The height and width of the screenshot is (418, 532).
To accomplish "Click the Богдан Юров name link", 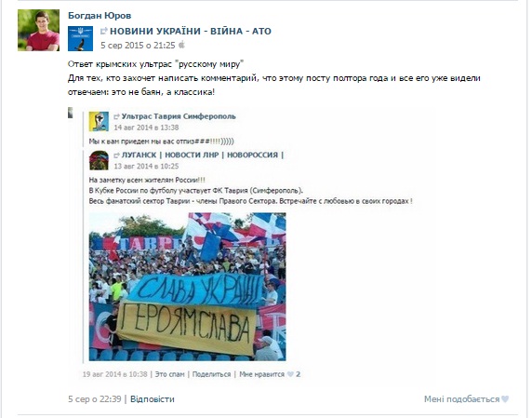I will point(100,16).
